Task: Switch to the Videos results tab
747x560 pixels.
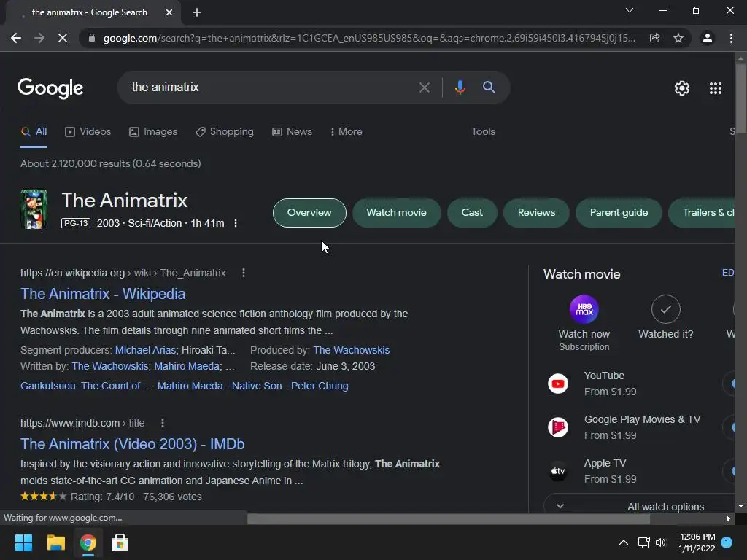Action: [x=88, y=132]
